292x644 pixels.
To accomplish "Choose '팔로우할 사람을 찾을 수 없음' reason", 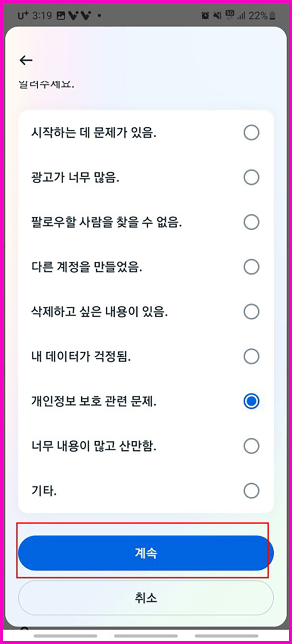I will 252,222.
